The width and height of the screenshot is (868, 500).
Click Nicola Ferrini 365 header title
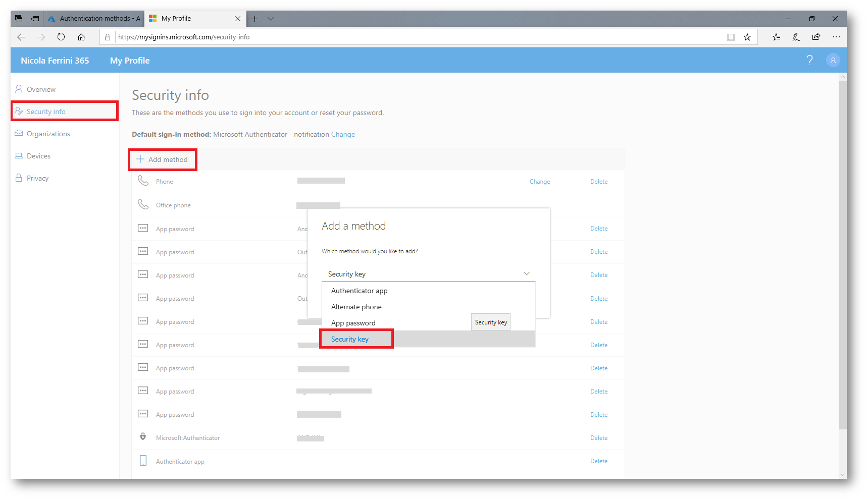click(55, 61)
